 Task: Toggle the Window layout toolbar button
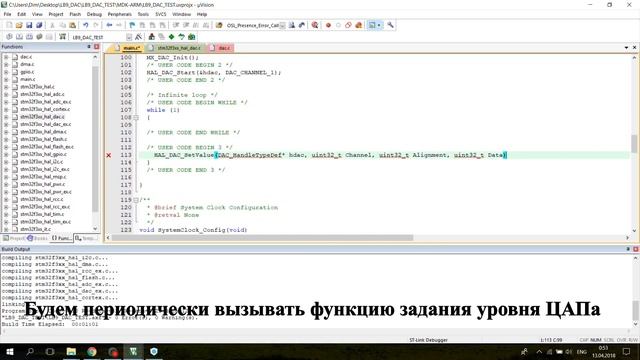[372, 25]
